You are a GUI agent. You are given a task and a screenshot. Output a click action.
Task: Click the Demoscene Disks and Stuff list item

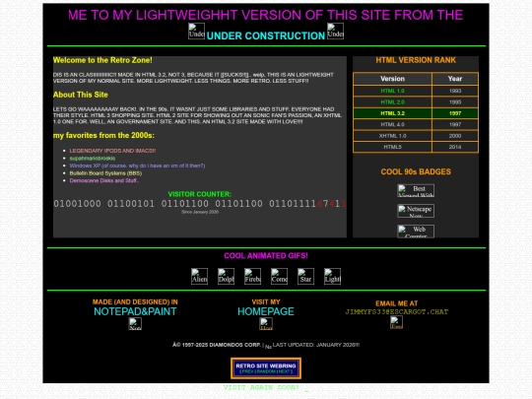tap(104, 180)
